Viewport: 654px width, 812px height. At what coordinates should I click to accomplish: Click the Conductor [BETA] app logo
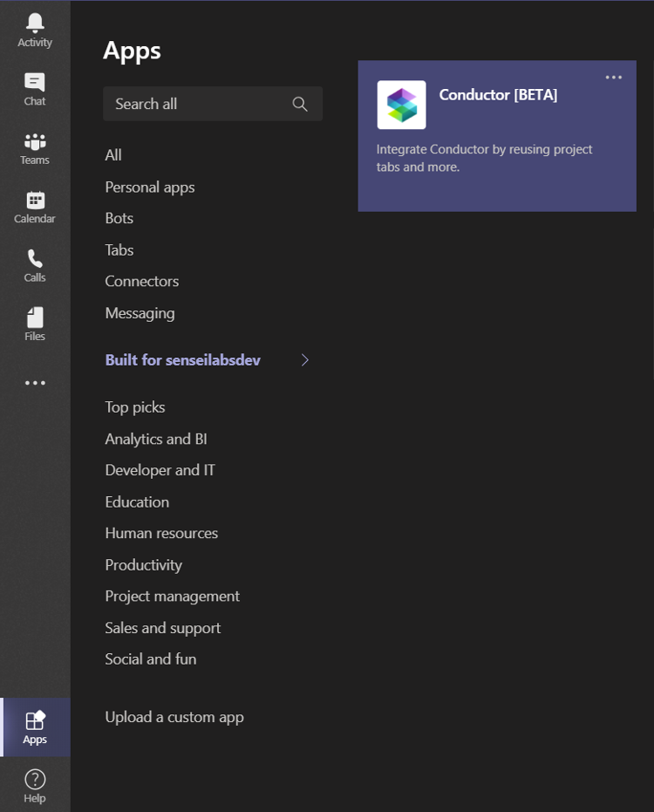(x=403, y=104)
